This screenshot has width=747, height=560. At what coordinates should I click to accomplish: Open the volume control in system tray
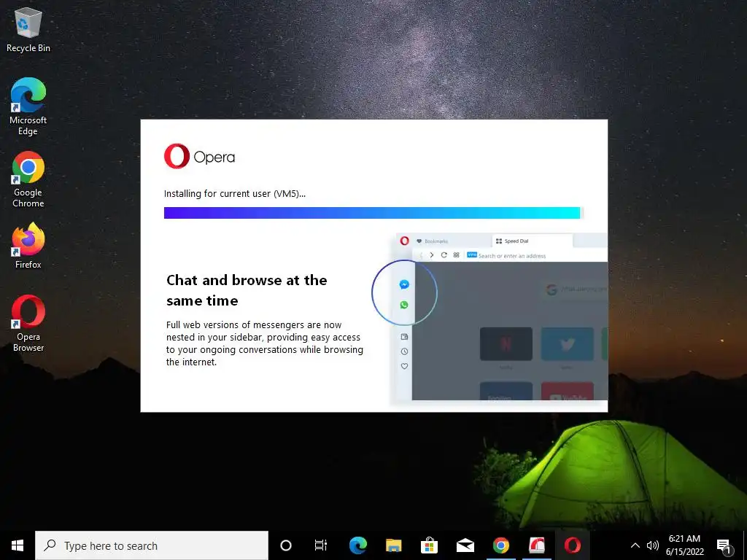pos(653,545)
